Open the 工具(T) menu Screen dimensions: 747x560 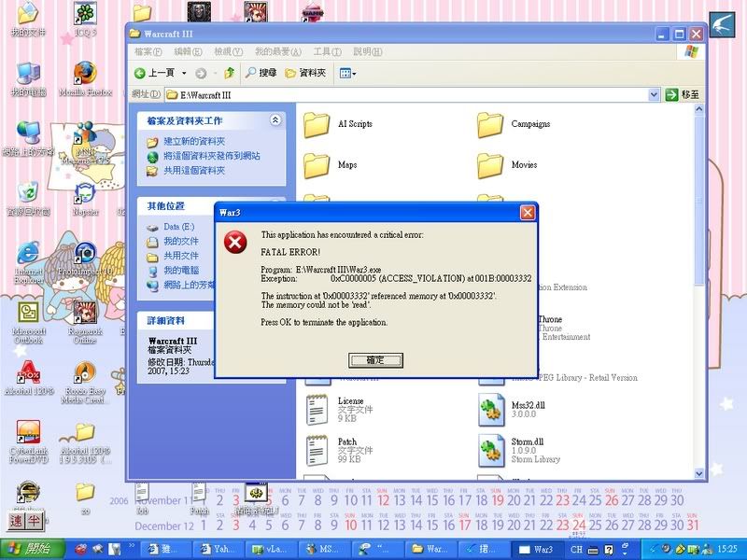pyautogui.click(x=328, y=52)
